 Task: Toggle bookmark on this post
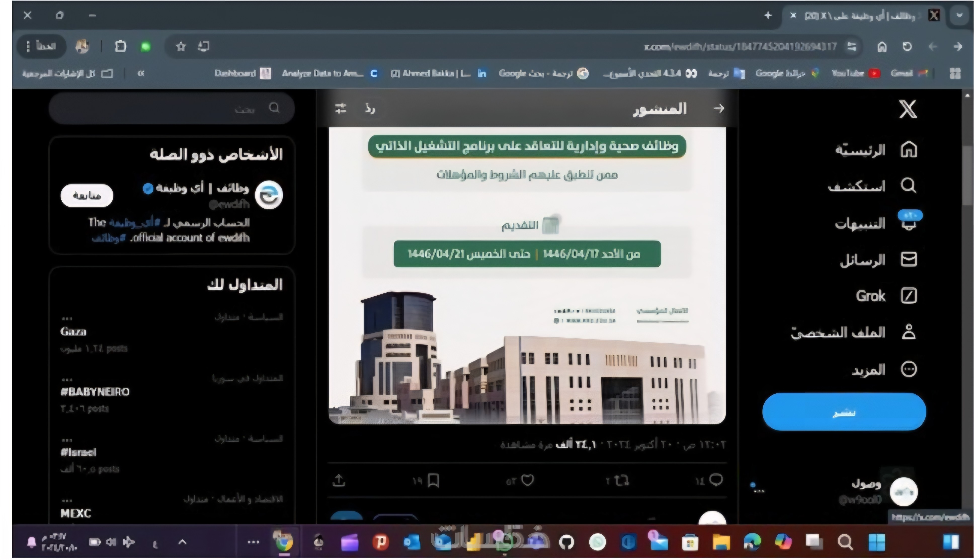click(433, 481)
